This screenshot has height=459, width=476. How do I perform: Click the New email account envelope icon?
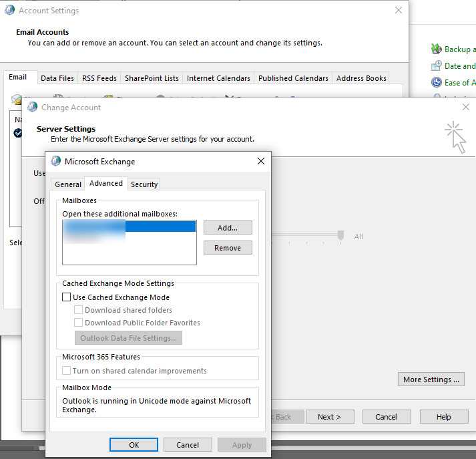click(17, 99)
